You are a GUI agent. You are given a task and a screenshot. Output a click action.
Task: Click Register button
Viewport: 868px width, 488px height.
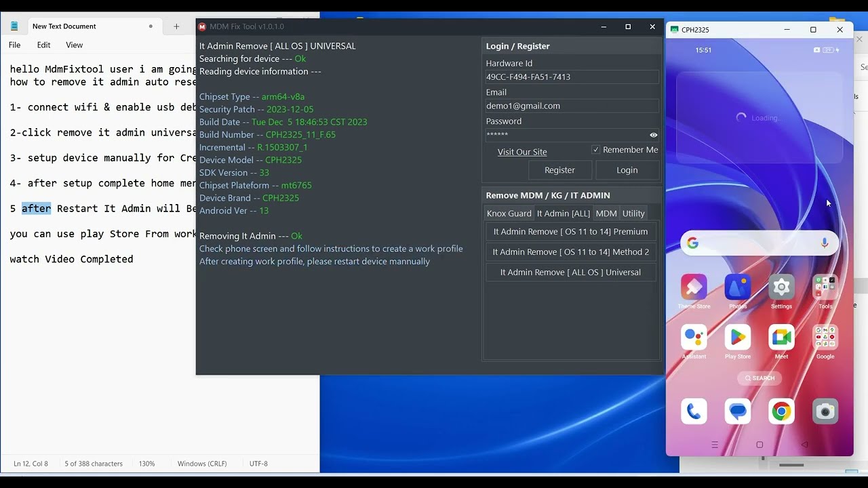click(x=559, y=170)
